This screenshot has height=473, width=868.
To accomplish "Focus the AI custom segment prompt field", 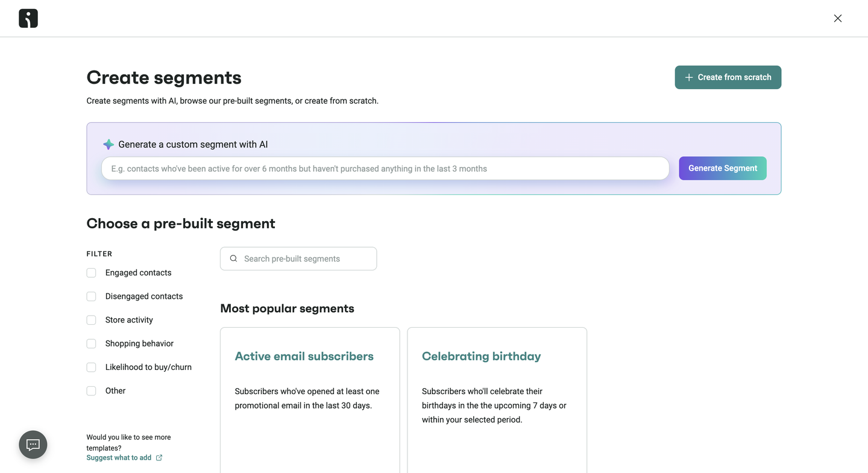I will (386, 169).
